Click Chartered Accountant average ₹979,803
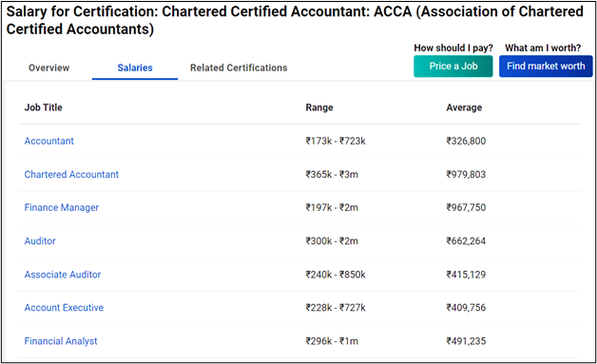Viewport: 597px width, 364px height. click(466, 174)
